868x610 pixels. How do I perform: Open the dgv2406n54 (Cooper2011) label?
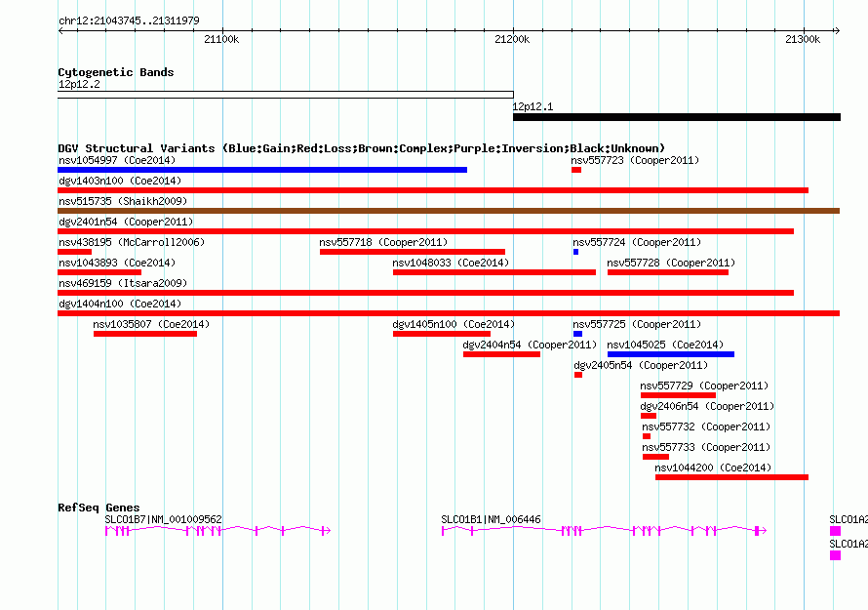coord(707,406)
